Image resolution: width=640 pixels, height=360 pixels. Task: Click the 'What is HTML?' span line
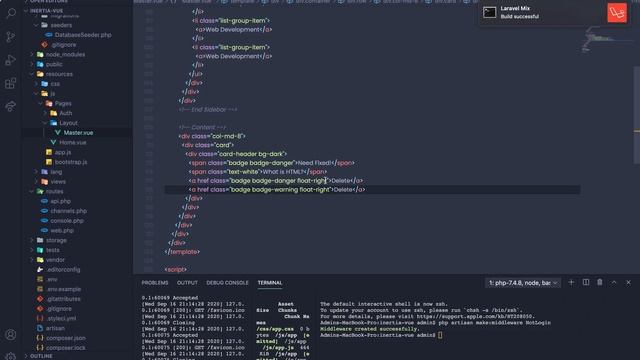258,172
